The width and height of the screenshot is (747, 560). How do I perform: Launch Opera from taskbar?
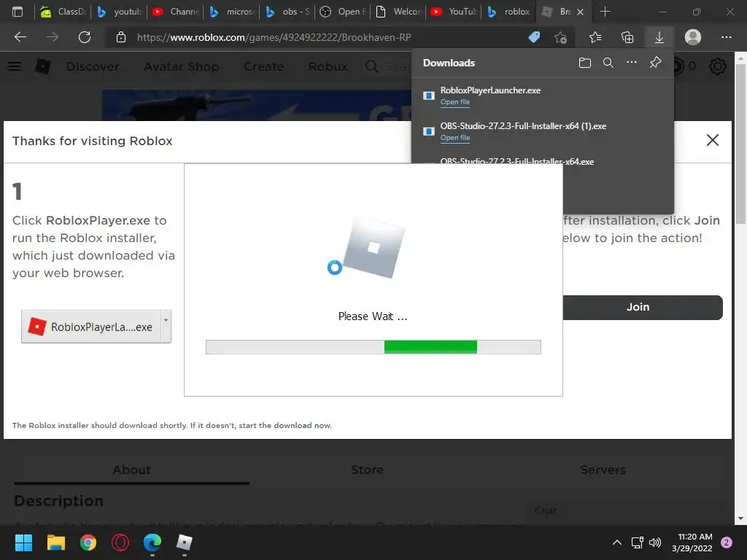pyautogui.click(x=120, y=542)
